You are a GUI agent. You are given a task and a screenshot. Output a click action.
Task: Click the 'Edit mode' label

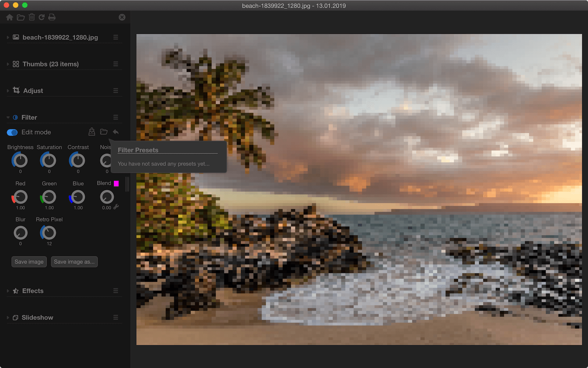[x=36, y=132]
